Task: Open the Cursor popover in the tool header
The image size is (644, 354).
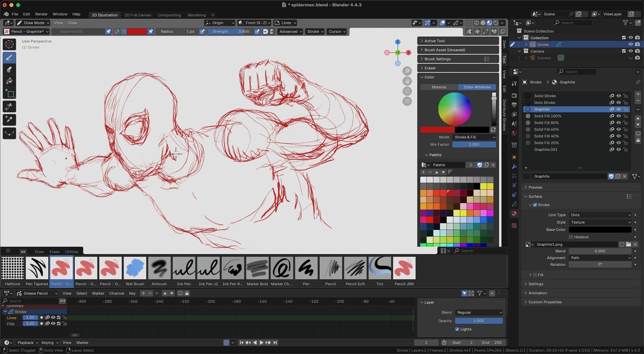Action: (x=337, y=31)
